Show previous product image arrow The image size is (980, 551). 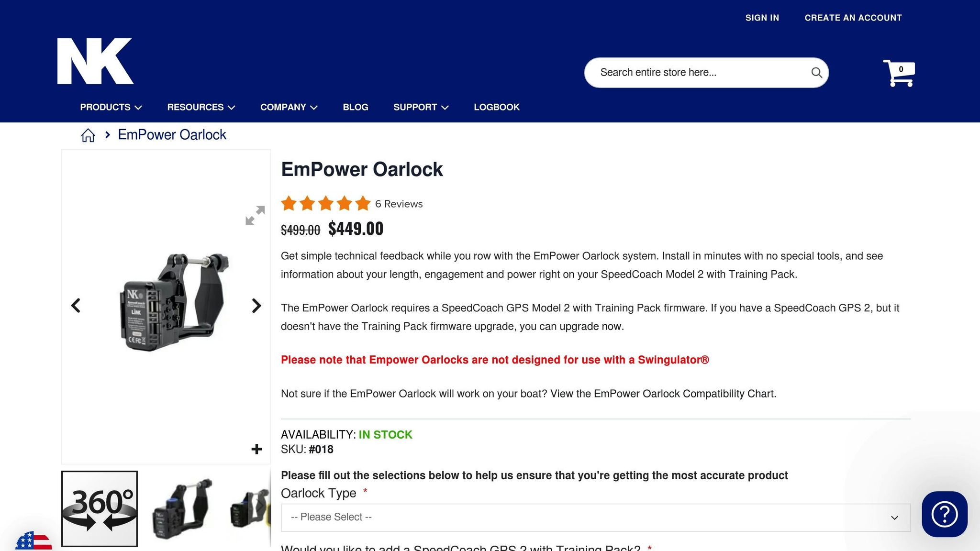point(76,306)
